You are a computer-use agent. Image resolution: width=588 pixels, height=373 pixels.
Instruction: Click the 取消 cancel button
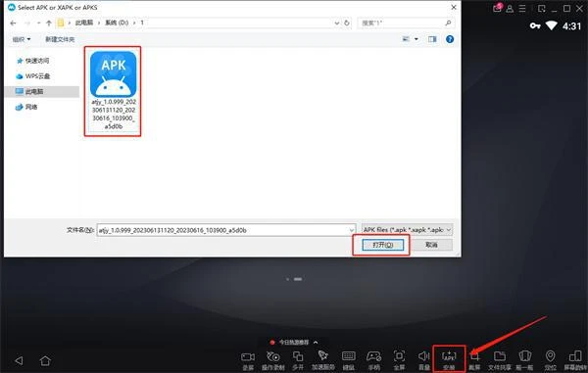[x=431, y=245]
